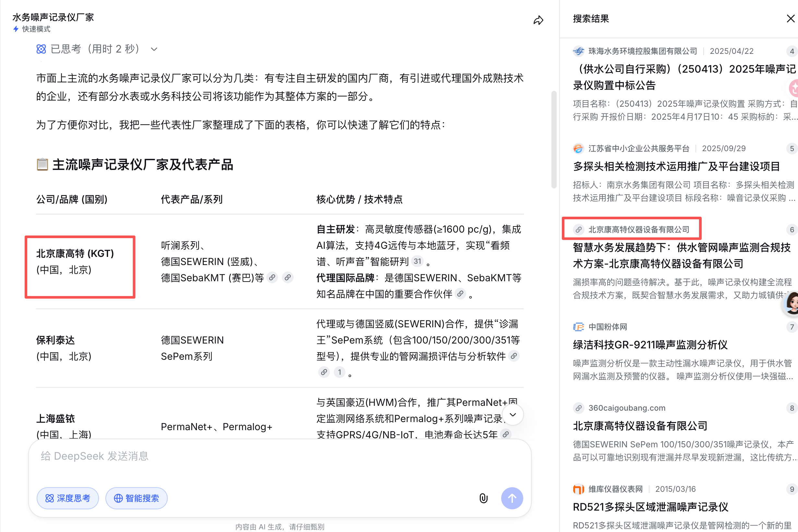Expand the 已思考 (用时 2 秒) section
This screenshot has width=798, height=532.
[x=95, y=49]
